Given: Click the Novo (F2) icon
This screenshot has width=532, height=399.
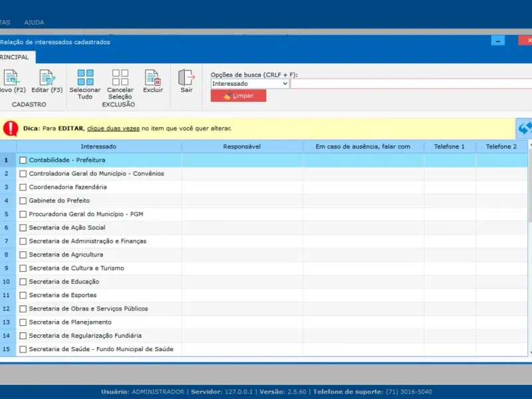Looking at the screenshot, I should tap(11, 78).
